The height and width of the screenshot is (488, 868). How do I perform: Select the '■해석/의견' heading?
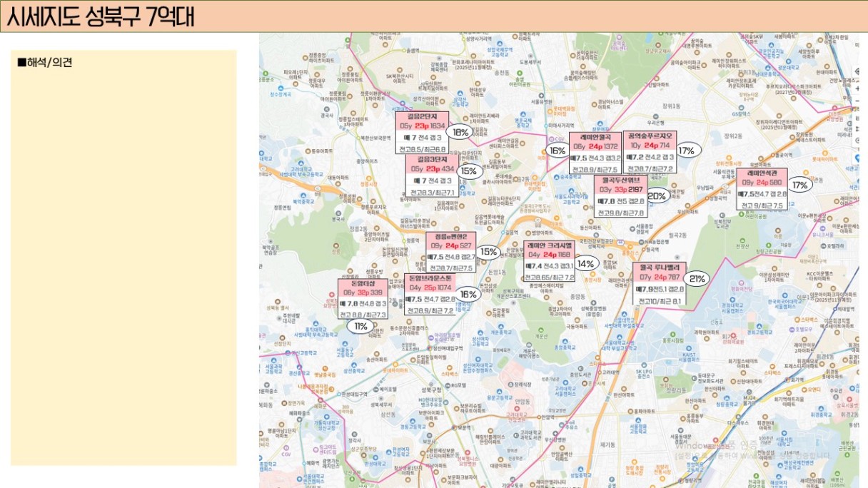[x=44, y=62]
